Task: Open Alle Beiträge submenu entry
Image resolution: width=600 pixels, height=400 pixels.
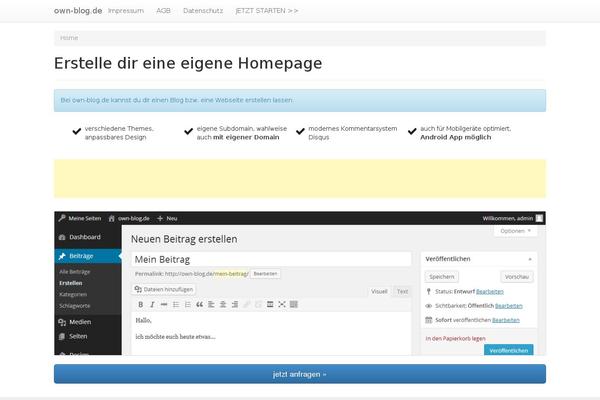Action: (x=75, y=272)
